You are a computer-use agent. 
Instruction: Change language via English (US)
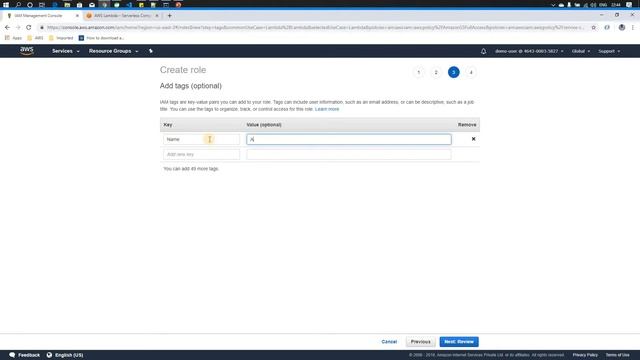(65, 355)
